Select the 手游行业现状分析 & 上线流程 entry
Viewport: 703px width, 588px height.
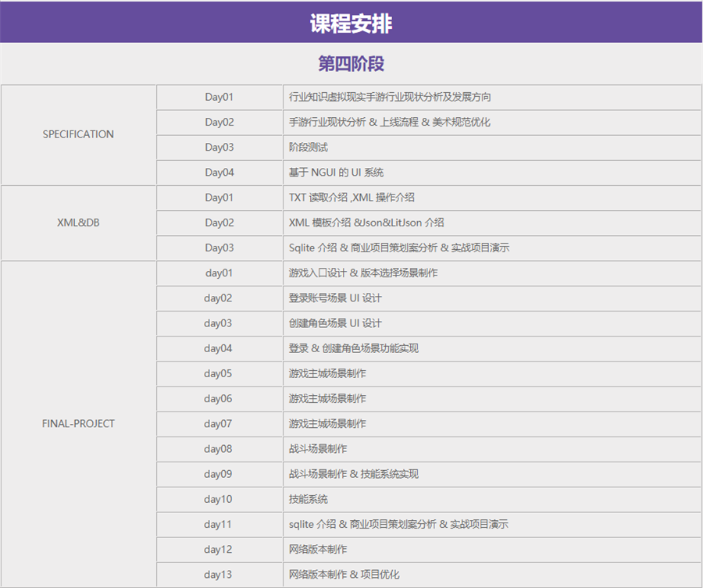pyautogui.click(x=390, y=123)
